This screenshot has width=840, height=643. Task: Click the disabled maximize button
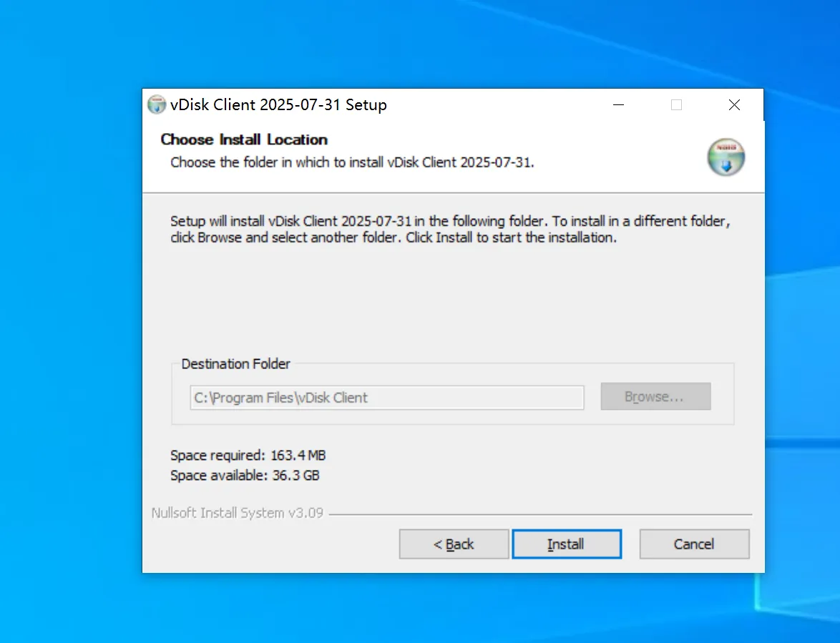coord(677,105)
